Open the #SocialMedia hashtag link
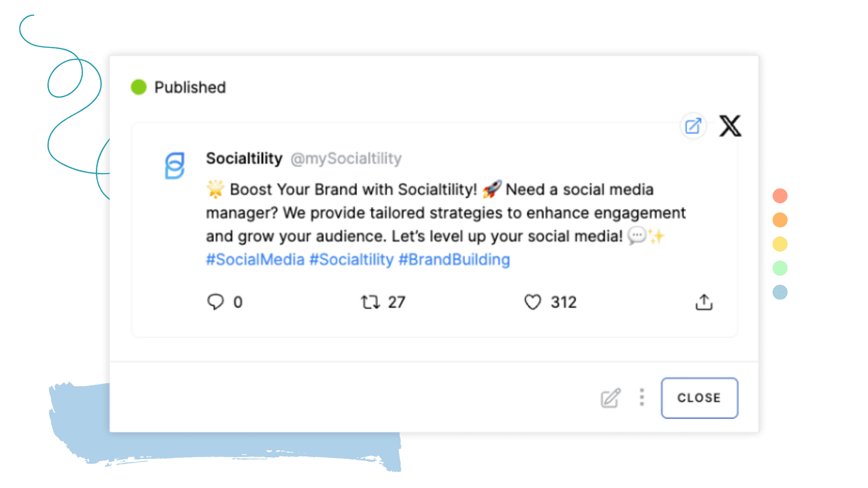 255,259
